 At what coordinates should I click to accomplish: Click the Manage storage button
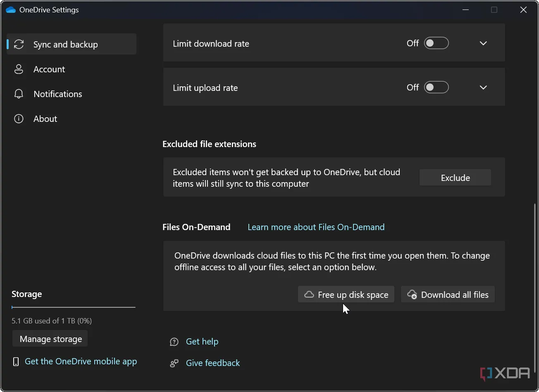pos(50,339)
